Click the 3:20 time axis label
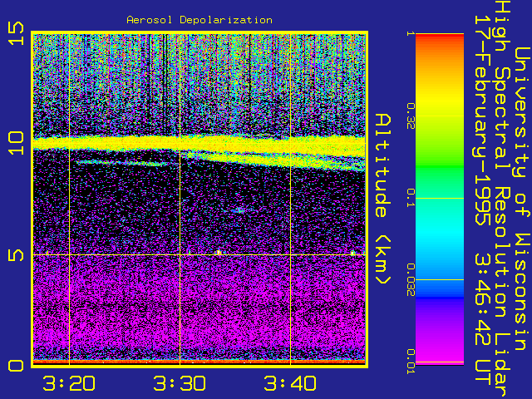 tap(69, 383)
